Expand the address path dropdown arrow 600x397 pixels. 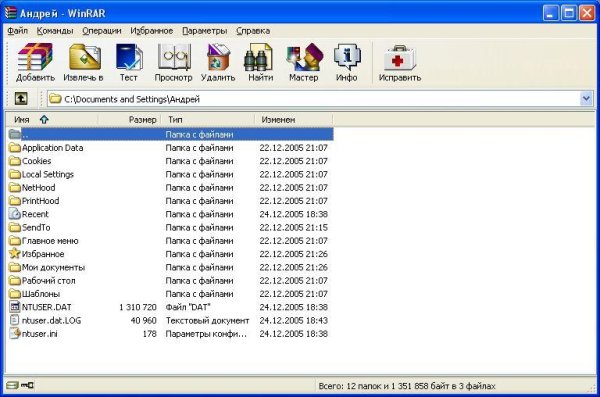(586, 99)
